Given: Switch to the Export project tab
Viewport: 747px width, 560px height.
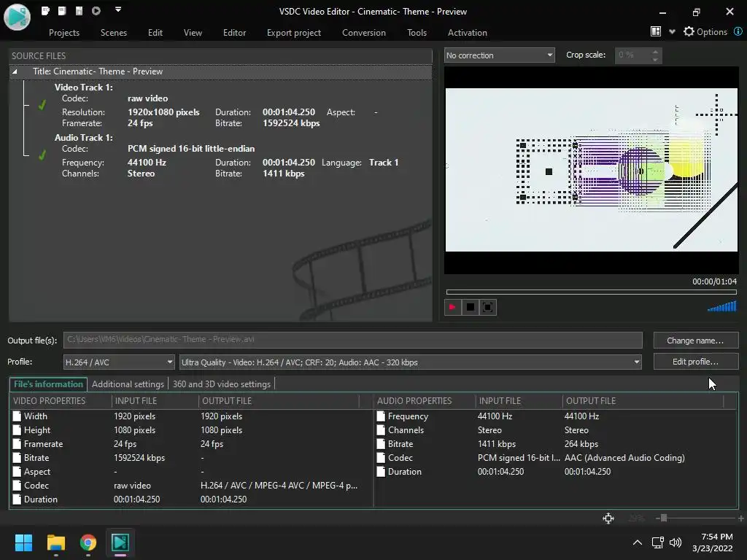Looking at the screenshot, I should click(293, 32).
